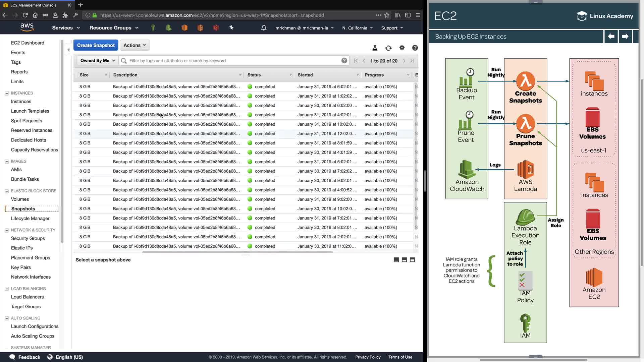The width and height of the screenshot is (644, 362).
Task: Go to previous slide arrow in Linux Academy
Action: pos(611,37)
